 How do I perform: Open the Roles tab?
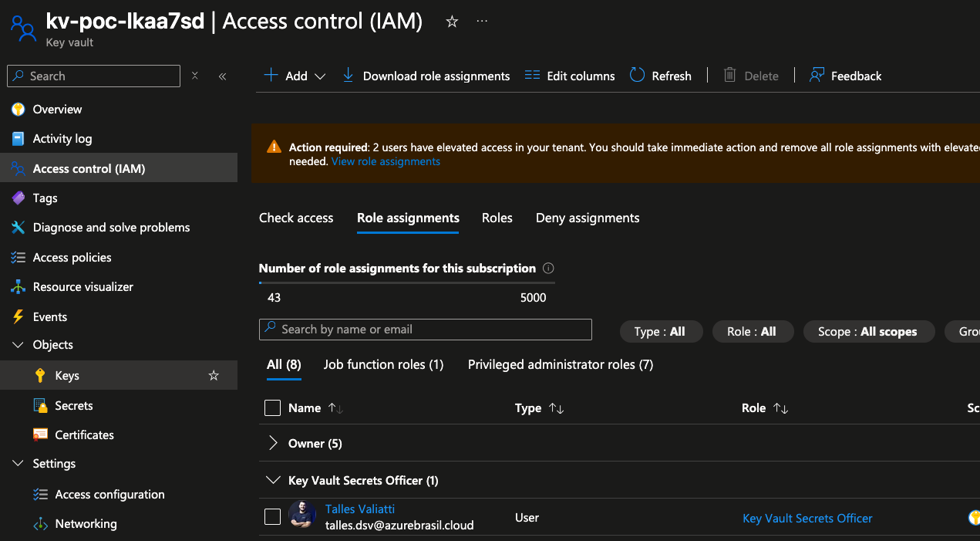coord(497,218)
